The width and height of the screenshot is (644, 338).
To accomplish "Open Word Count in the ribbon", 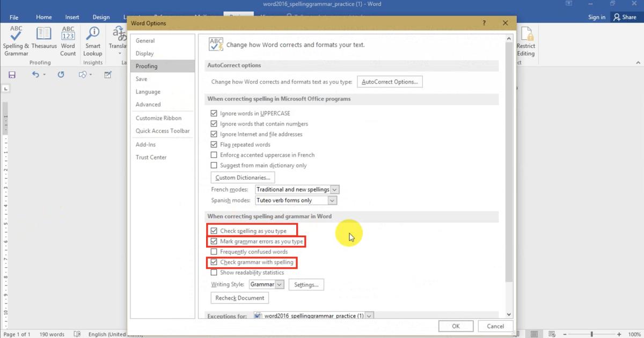I will pos(68,41).
